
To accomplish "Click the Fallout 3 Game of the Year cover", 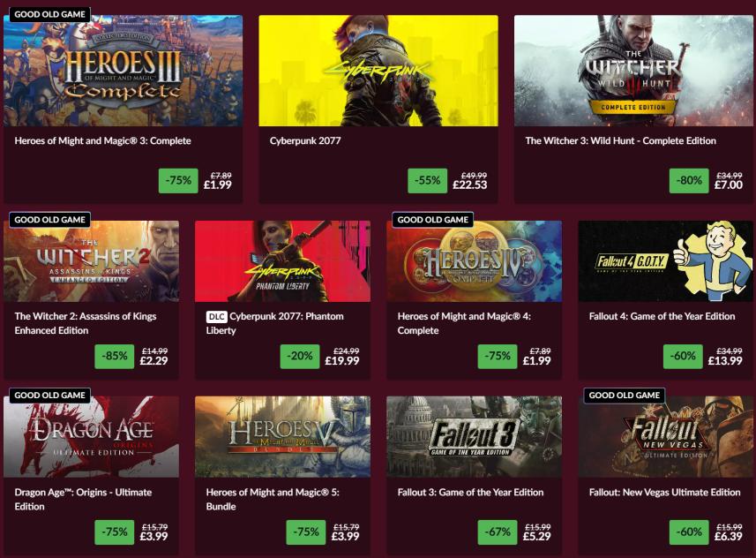I will click(x=474, y=436).
